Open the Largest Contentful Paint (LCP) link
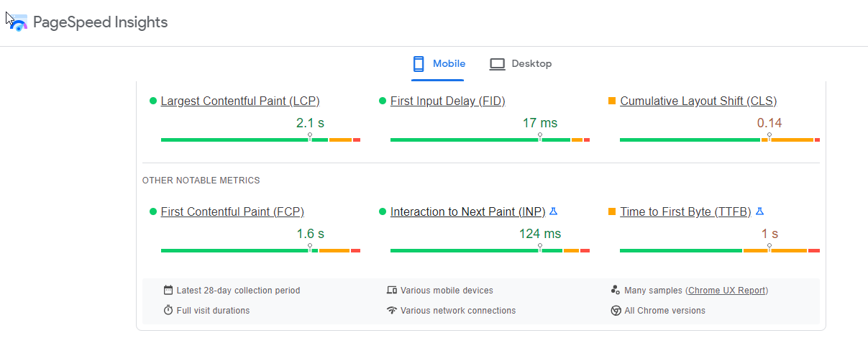 pyautogui.click(x=240, y=101)
